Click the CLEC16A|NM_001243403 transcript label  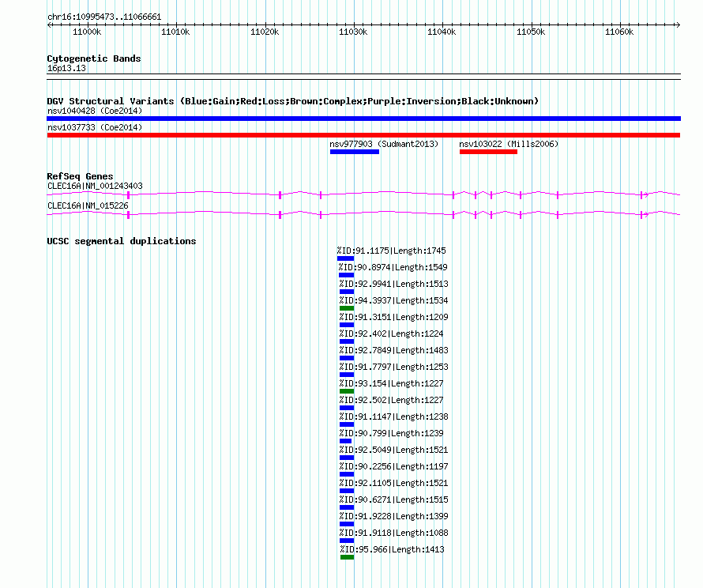[95, 186]
